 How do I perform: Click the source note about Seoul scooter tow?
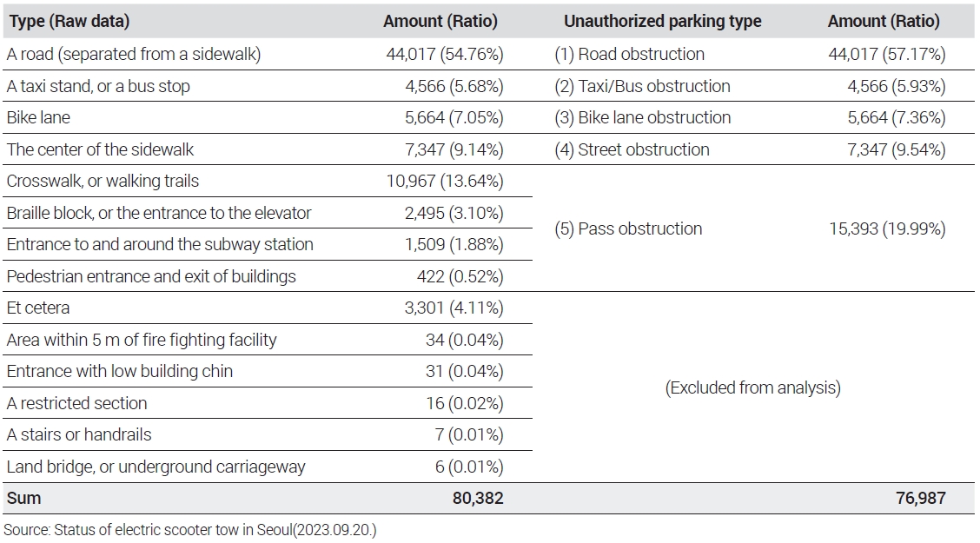pyautogui.click(x=191, y=529)
